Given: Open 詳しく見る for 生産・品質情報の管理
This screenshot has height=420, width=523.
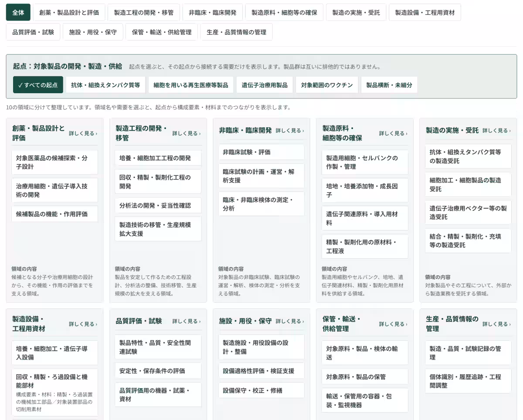Looking at the screenshot, I should coord(496,324).
